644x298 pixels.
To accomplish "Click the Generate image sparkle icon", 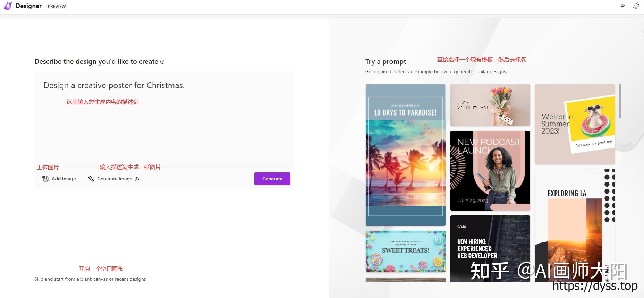I will tap(91, 179).
